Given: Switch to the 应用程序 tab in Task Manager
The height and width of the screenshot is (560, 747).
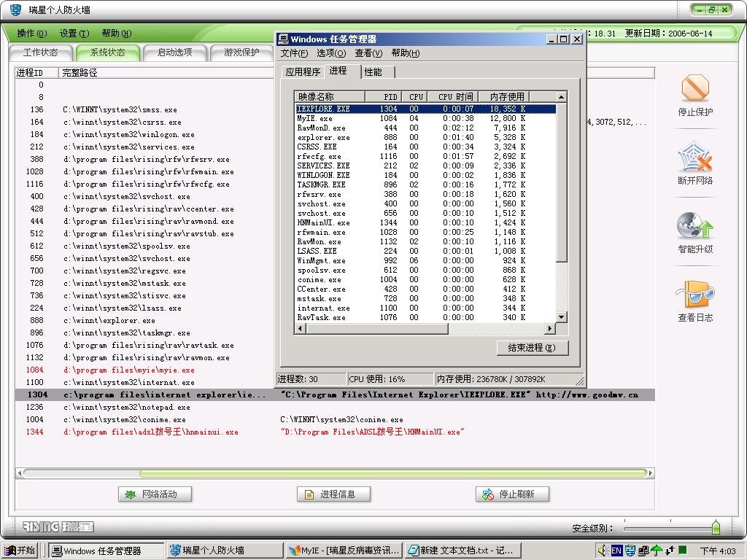Looking at the screenshot, I should click(303, 72).
